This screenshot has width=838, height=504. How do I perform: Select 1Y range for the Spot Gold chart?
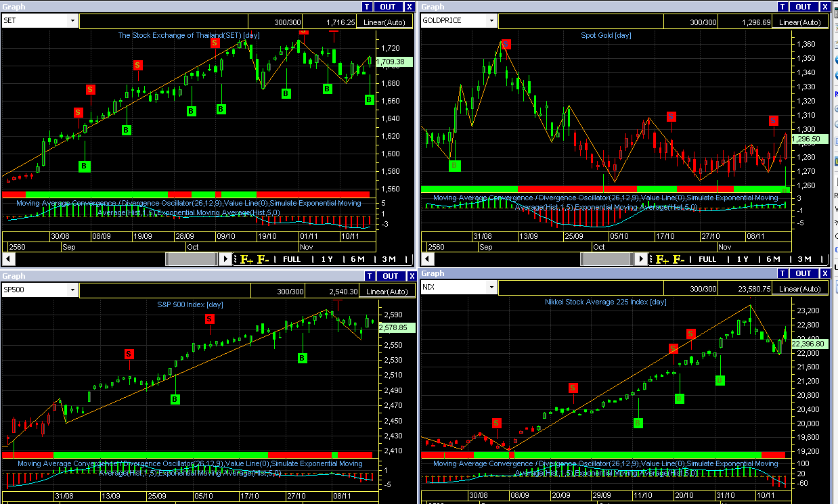coord(743,259)
